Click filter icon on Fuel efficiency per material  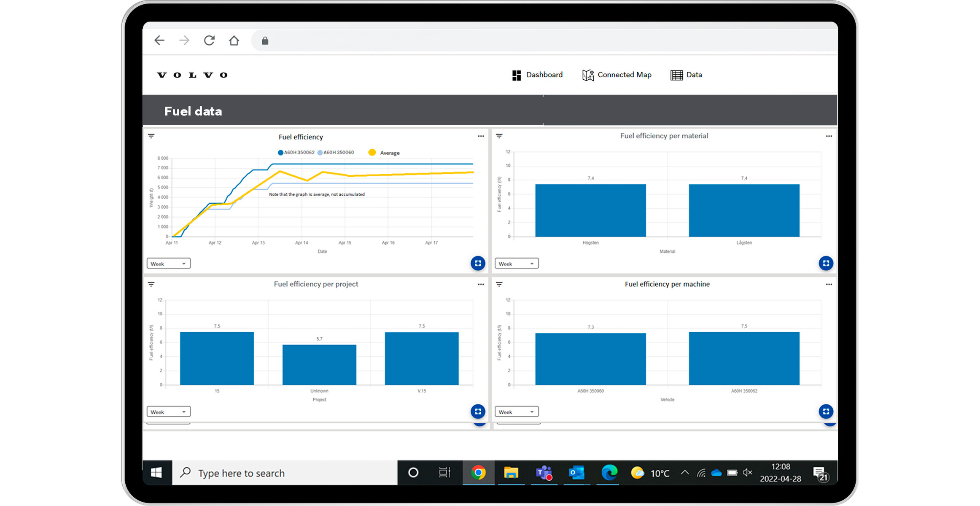click(499, 136)
